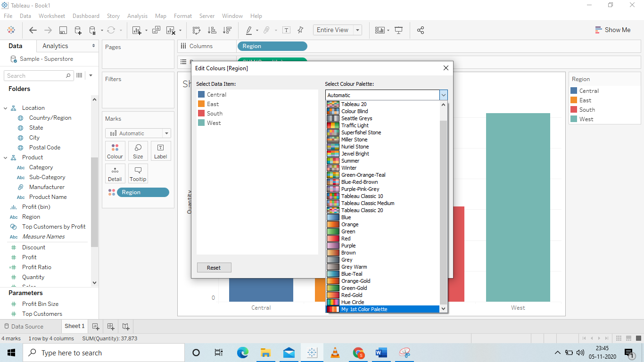This screenshot has width=644, height=362.
Task: Click the Add New Data Source icon
Action: [x=78, y=30]
